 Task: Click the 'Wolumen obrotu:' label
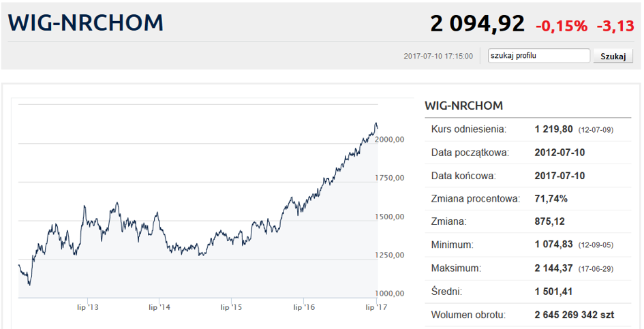(468, 315)
